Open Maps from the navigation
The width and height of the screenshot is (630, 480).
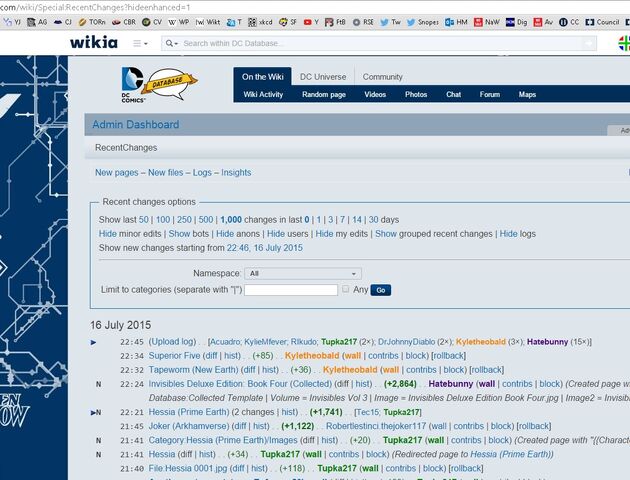(527, 94)
